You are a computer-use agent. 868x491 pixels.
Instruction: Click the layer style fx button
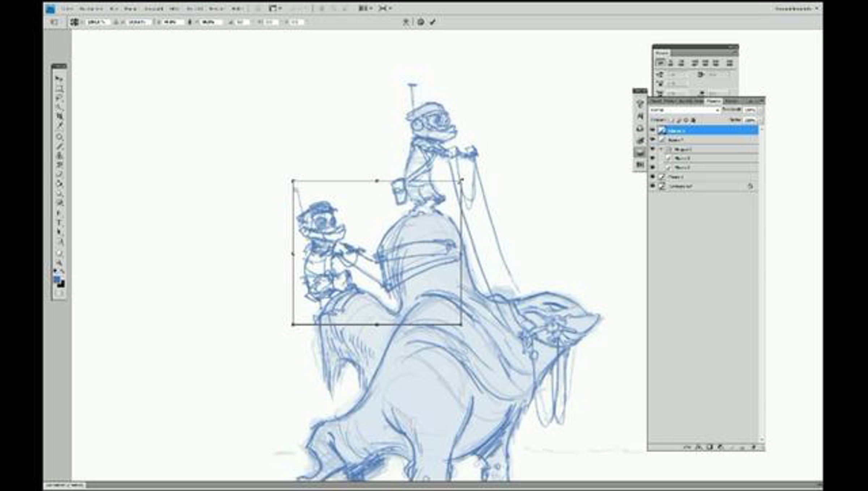click(x=698, y=447)
